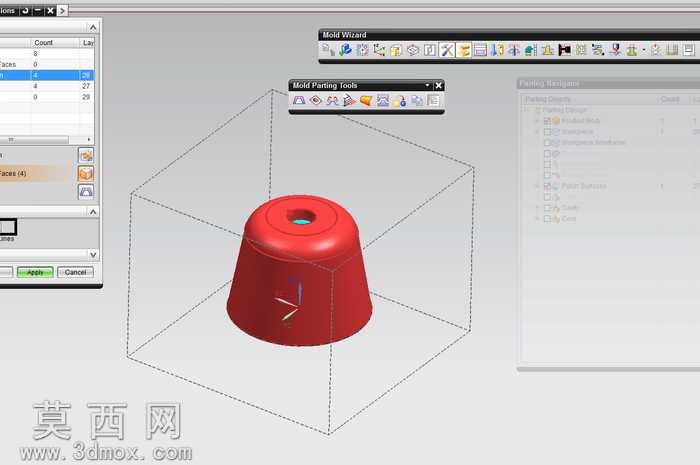Toggle the Cavity checkbox in Parting Navigator
Image resolution: width=700 pixels, height=465 pixels.
(547, 208)
